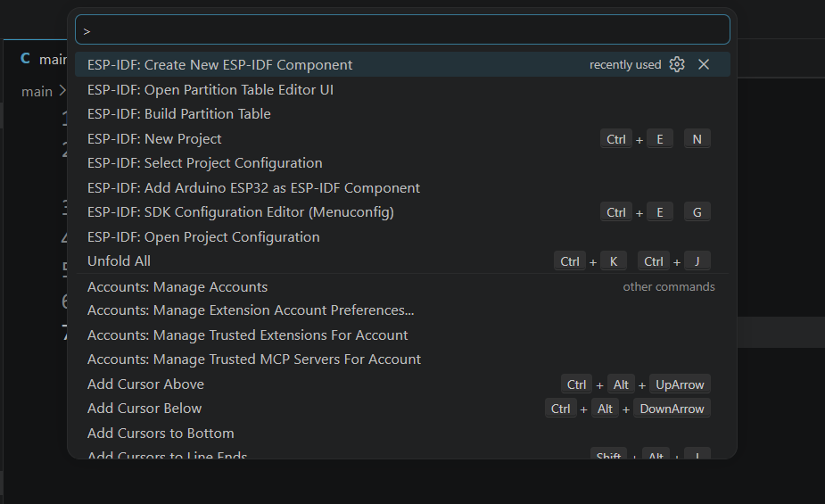Click the command palette search input

pos(401,30)
